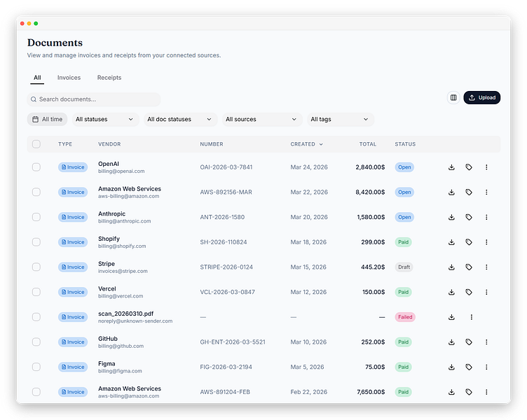Tag the Vercel invoice
The image size is (527, 420).
469,292
